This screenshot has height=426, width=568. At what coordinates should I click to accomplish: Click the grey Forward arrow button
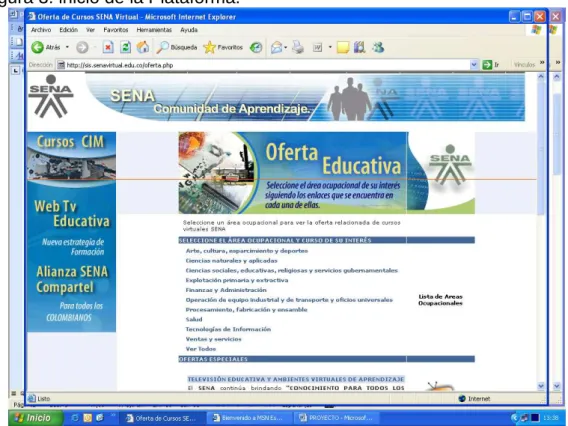[82, 47]
